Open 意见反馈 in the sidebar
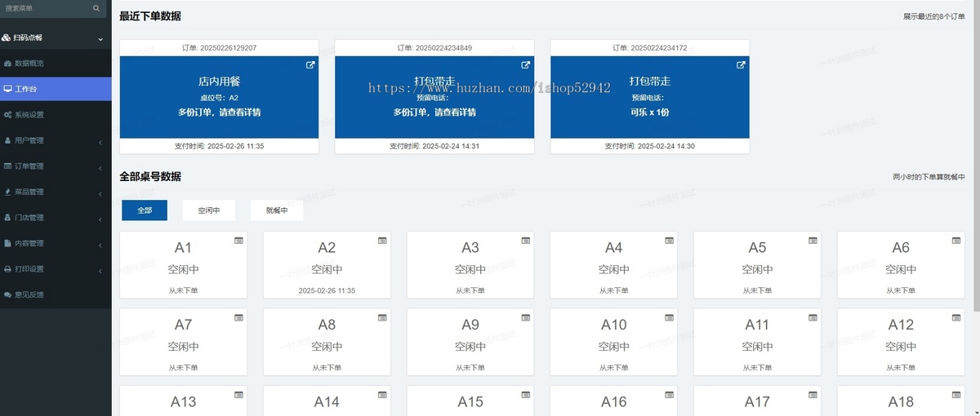980x416 pixels. pos(56,294)
